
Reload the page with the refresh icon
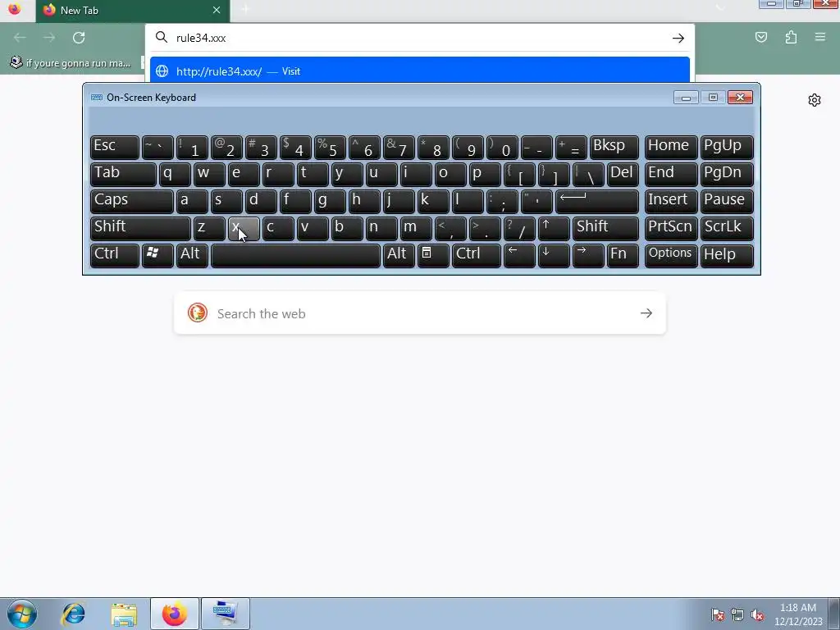pyautogui.click(x=79, y=38)
